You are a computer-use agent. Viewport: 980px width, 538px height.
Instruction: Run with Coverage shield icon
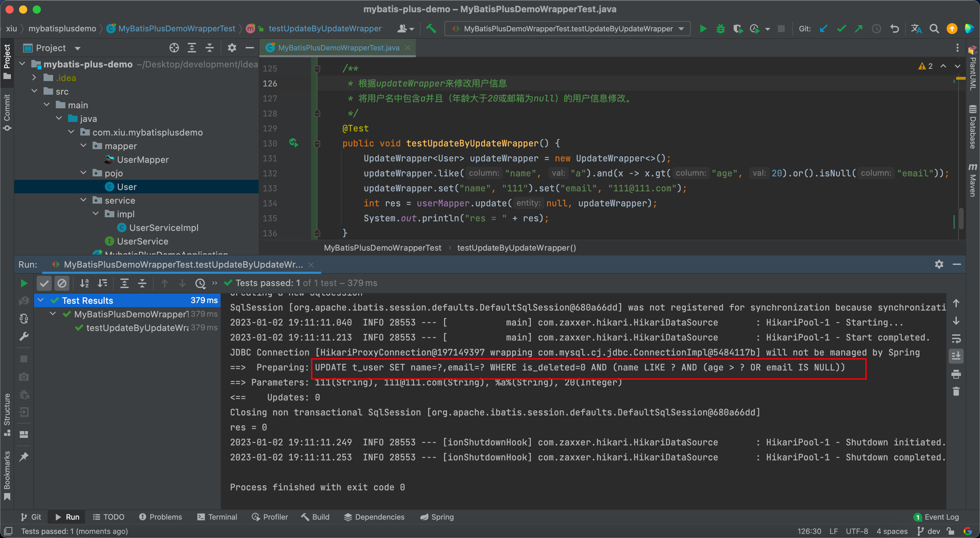tap(738, 29)
